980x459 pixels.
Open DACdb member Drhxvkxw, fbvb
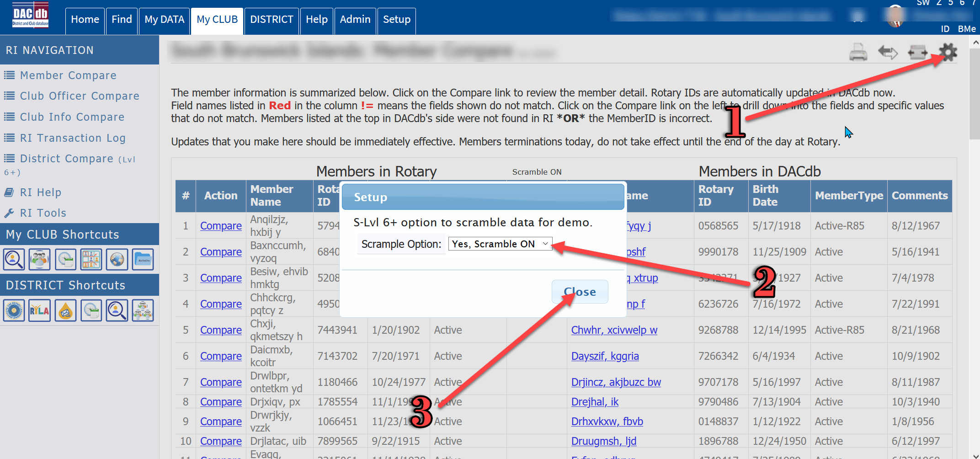click(x=607, y=422)
